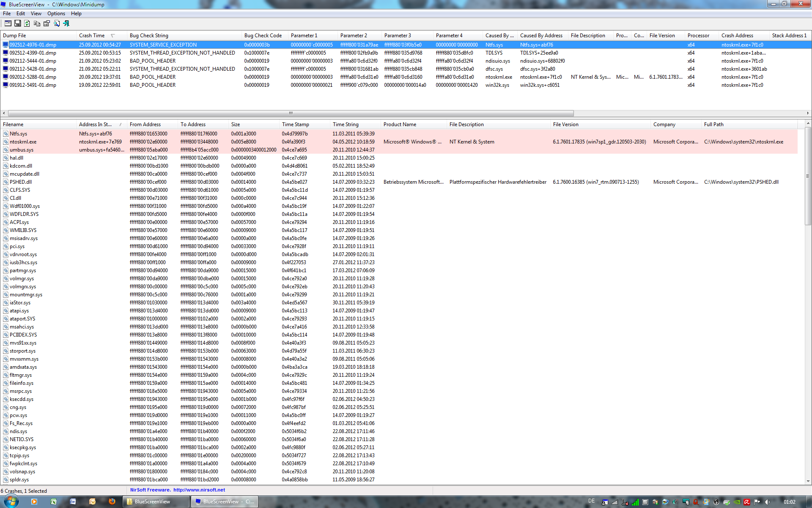This screenshot has height=508, width=812.
Task: Click the lower pane scroll down arrow
Action: (808, 481)
